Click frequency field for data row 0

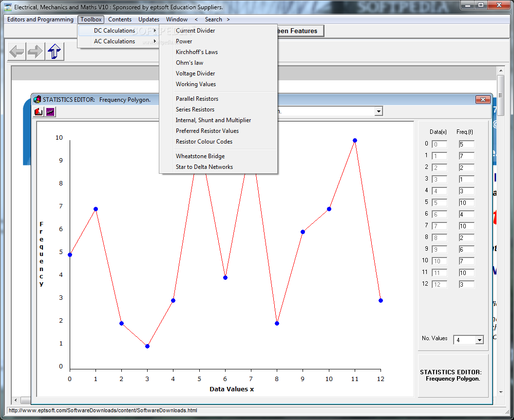point(467,145)
